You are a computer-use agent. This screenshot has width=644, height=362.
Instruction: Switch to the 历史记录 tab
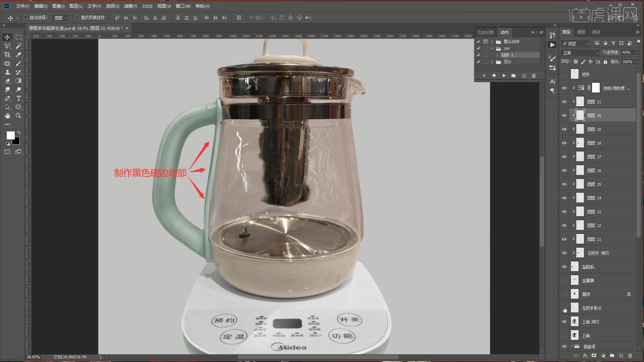coord(485,32)
